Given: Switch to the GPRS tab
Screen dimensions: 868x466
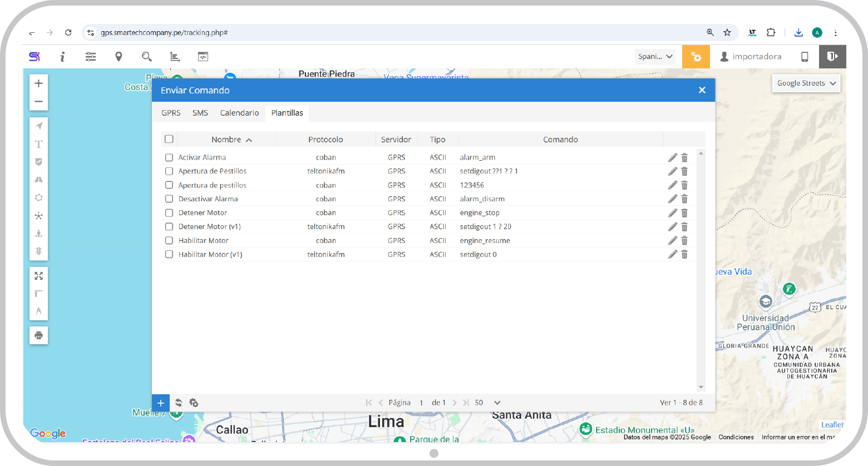Looking at the screenshot, I should click(x=171, y=113).
